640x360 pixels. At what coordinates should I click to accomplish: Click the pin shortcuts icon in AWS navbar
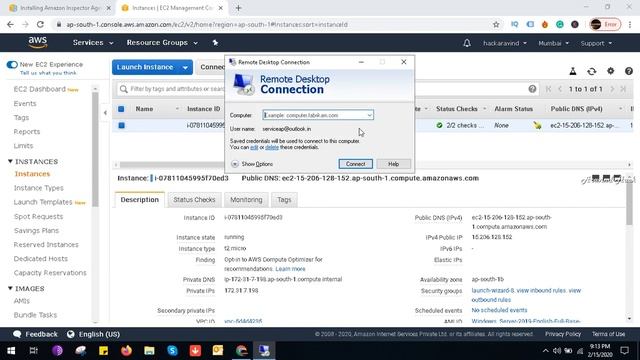215,42
